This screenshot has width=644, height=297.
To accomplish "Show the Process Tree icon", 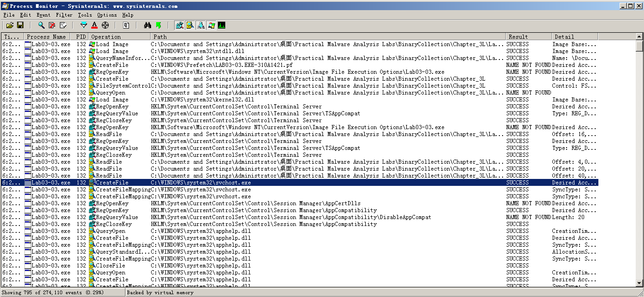I will point(126,25).
